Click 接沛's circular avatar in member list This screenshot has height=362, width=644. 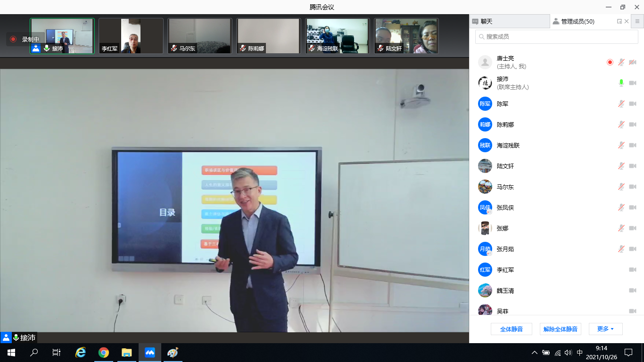(x=485, y=83)
